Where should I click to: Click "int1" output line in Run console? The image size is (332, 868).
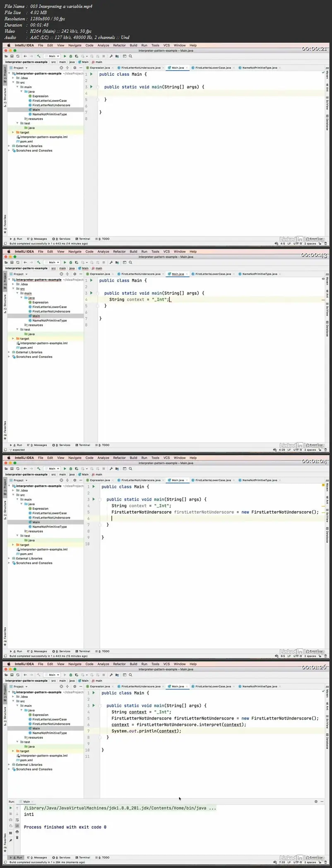(x=29, y=814)
